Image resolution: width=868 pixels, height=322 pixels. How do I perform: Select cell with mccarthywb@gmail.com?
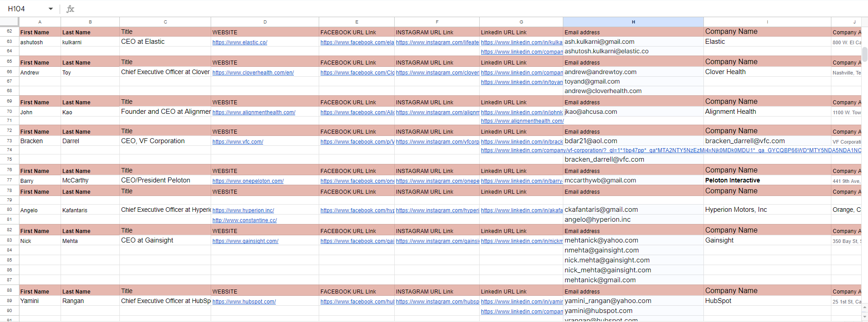[x=633, y=180]
